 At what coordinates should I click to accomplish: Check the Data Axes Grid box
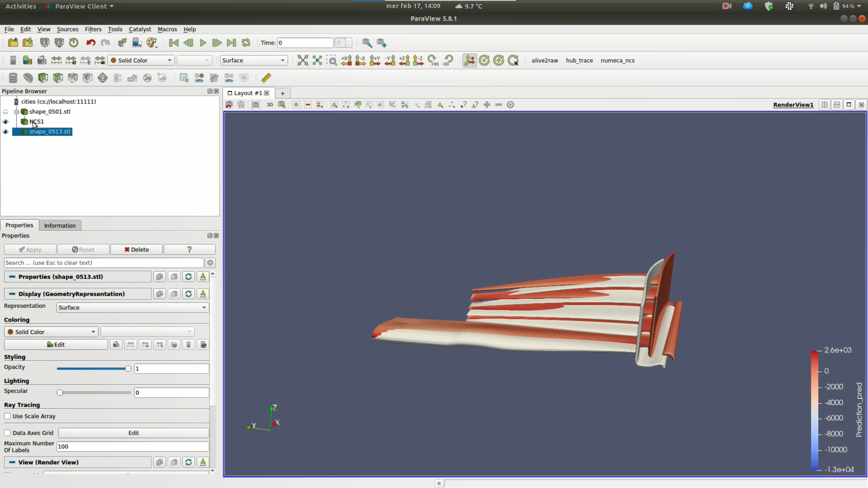pos(7,433)
